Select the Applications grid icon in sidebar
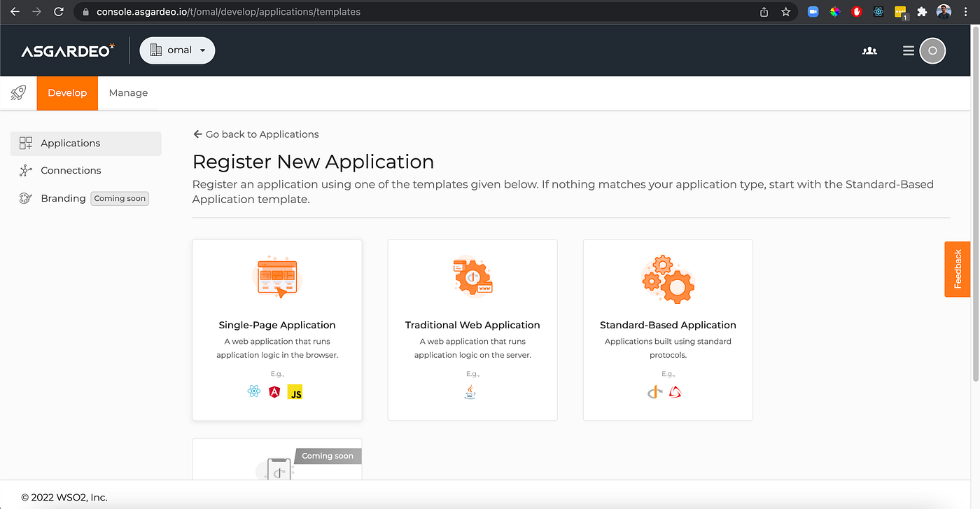 point(26,143)
